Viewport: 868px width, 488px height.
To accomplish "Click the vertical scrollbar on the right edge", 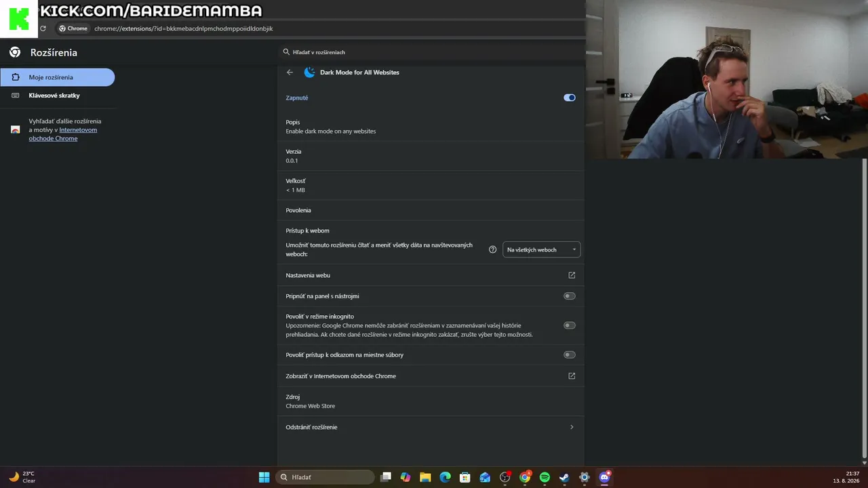I will click(865, 308).
